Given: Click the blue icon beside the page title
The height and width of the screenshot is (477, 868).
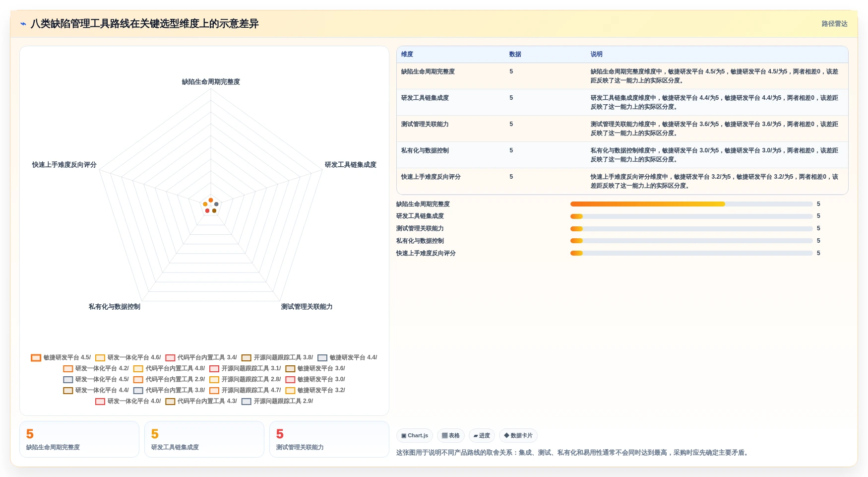Looking at the screenshot, I should [x=23, y=24].
